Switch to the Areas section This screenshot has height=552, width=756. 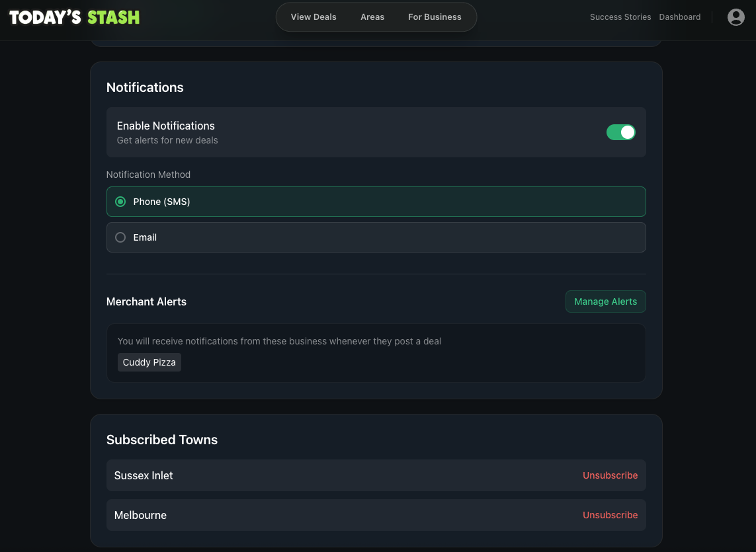click(x=372, y=17)
